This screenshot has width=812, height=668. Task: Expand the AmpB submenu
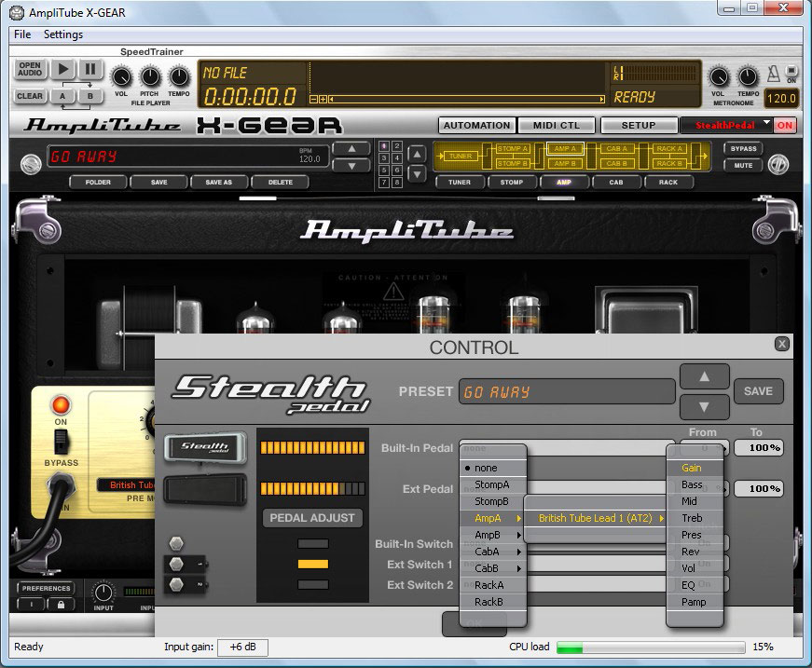point(493,535)
